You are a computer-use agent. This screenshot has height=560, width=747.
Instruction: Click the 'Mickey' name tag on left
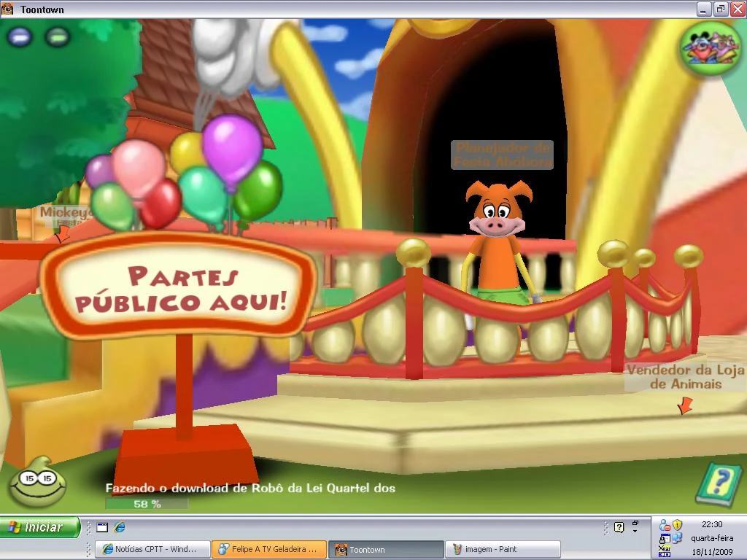pyautogui.click(x=66, y=216)
